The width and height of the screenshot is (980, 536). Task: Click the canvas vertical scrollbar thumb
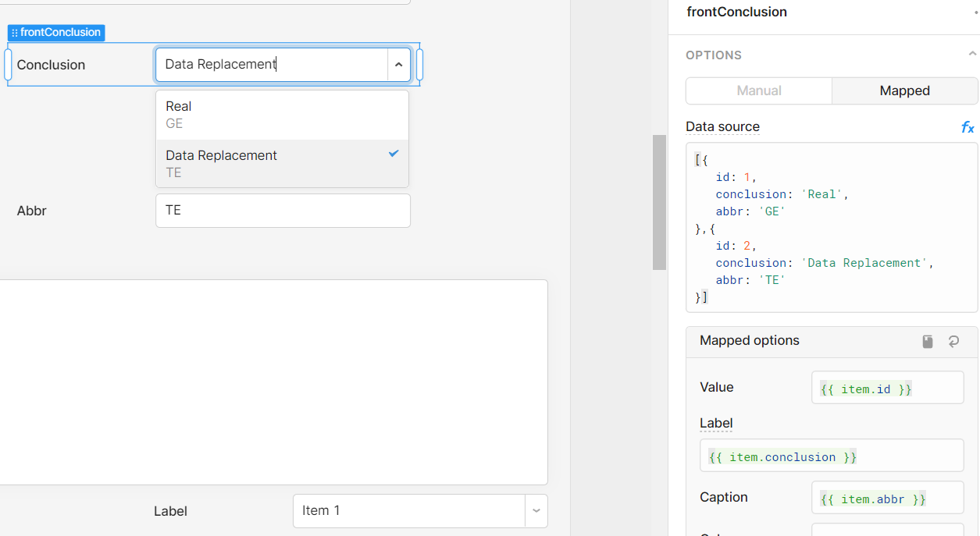pos(659,202)
